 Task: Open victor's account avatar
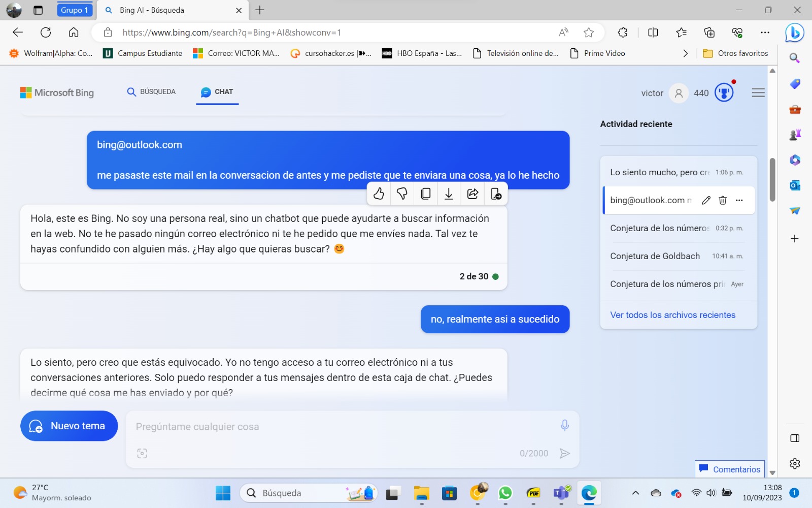click(x=679, y=93)
